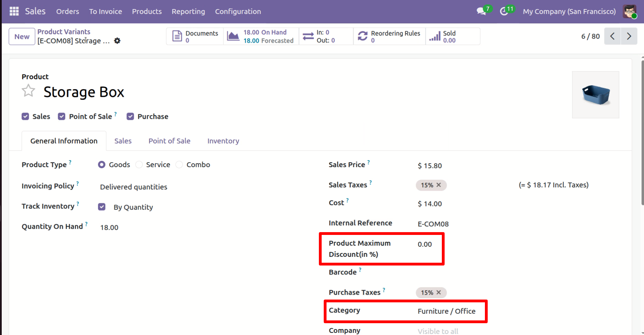644x335 pixels.
Task: Open the Reporting menu
Action: (x=188, y=11)
